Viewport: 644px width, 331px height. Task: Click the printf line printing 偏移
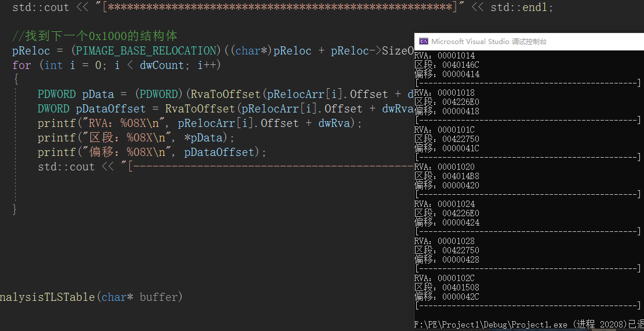pos(152,152)
